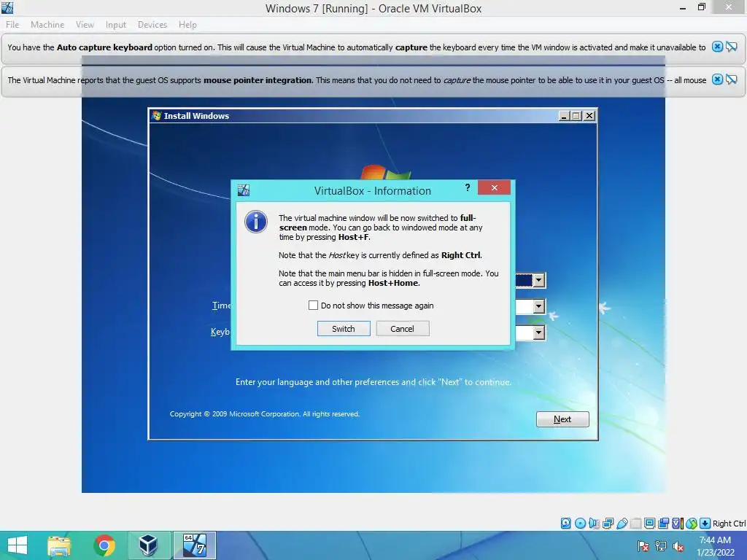The image size is (747, 560).
Task: Click the keyboard capture arrow indicator icon
Action: 705,524
